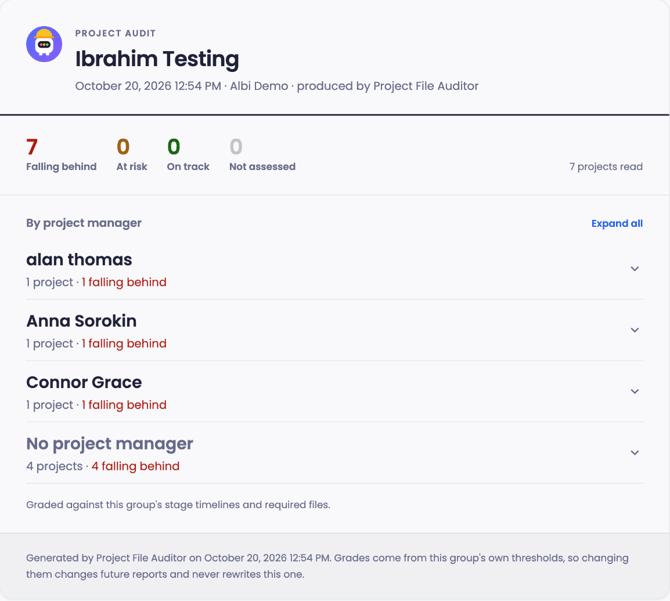The image size is (670, 601).
Task: Click '1 falling behind' under alan thomas
Action: (124, 282)
